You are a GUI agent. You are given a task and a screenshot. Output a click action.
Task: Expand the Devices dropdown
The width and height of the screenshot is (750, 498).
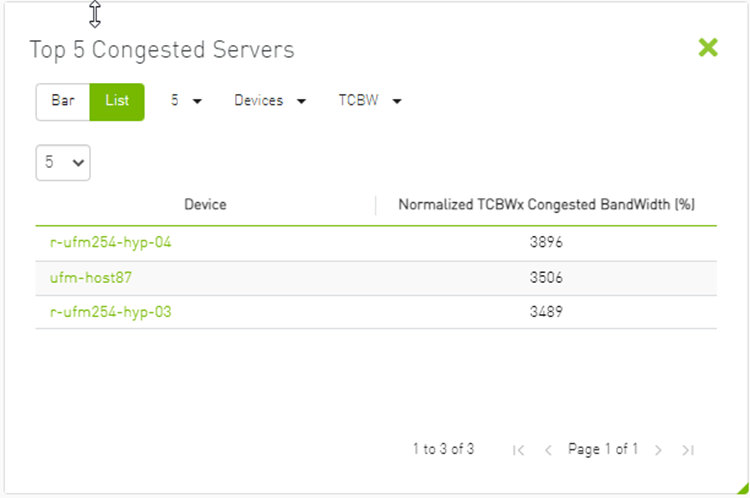(x=270, y=101)
